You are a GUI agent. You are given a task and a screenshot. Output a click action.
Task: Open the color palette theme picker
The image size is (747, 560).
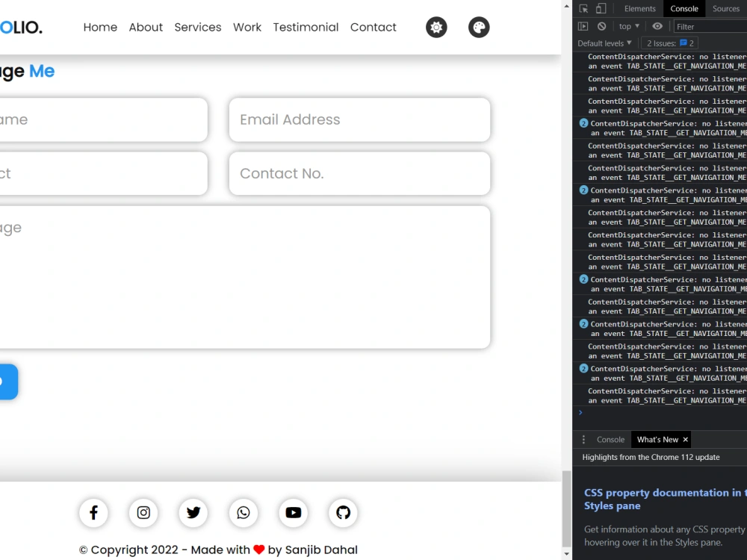[479, 27]
